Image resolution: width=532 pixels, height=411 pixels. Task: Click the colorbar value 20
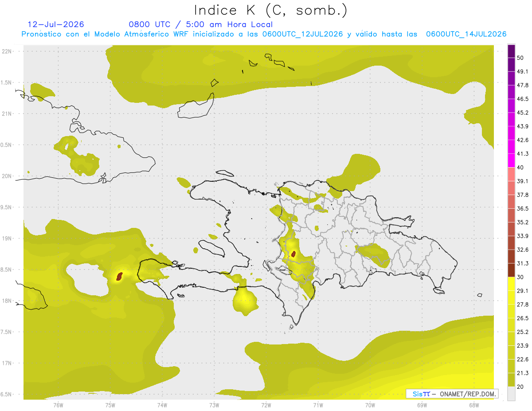[520, 387]
